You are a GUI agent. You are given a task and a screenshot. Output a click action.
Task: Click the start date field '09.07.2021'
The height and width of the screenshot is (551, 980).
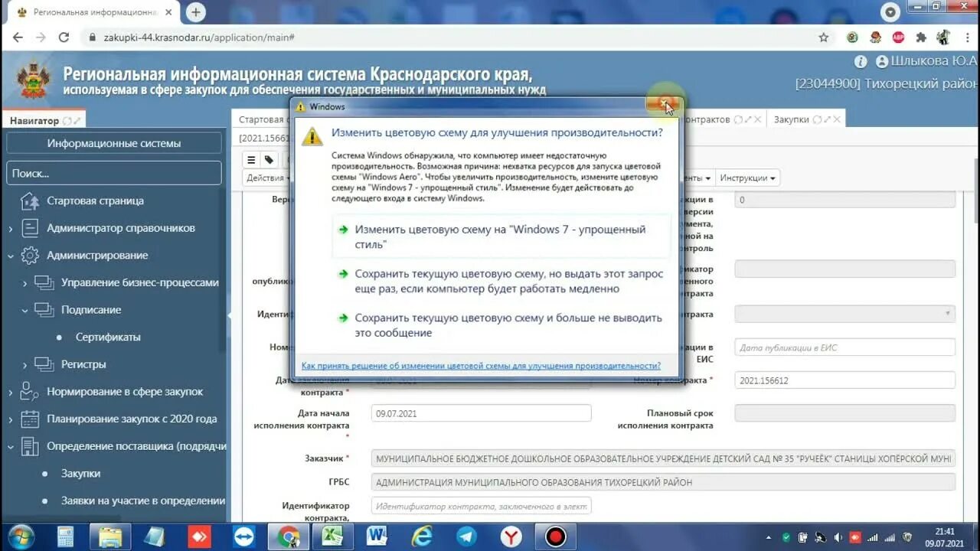tap(481, 413)
